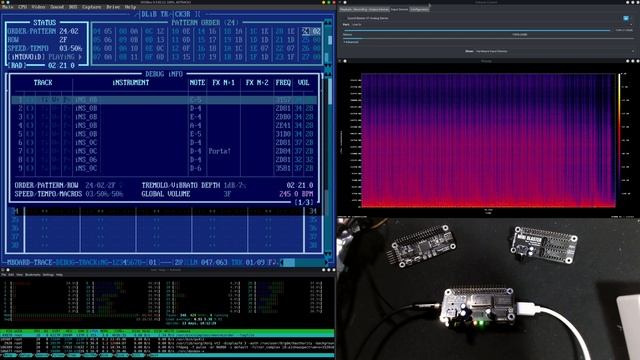Image resolution: width=640 pixels, height=360 pixels.
Task: Click the GLOBAL VOLUME value 3F
Action: 227,194
